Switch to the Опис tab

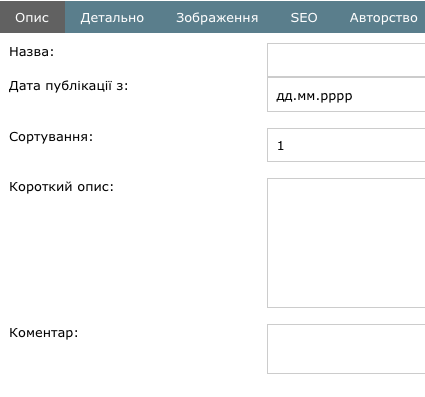(x=32, y=17)
